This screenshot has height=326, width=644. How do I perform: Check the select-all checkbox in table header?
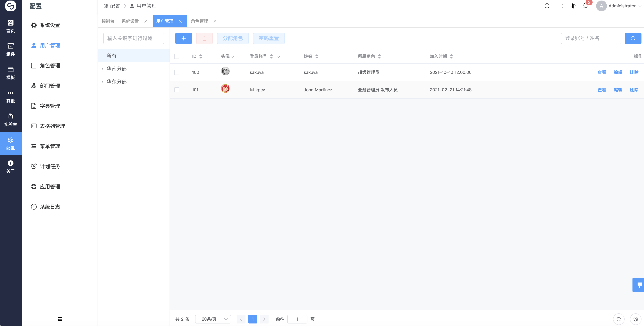pos(177,56)
